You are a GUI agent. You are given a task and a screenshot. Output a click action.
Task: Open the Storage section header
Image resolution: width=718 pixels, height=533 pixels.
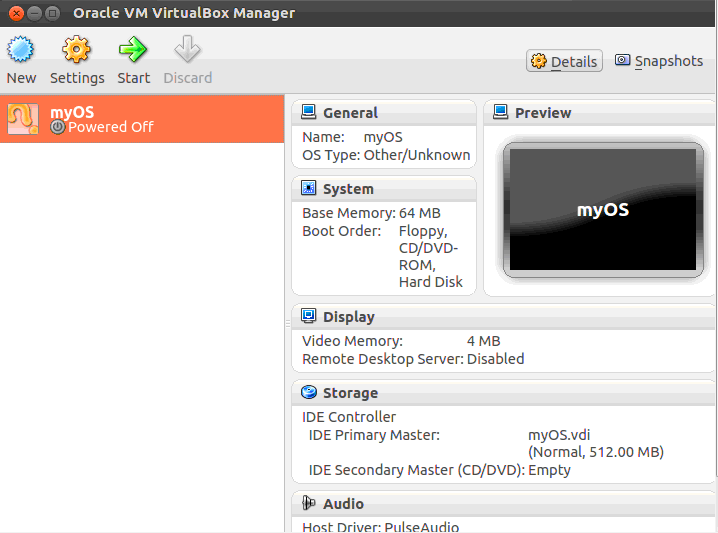coord(503,393)
